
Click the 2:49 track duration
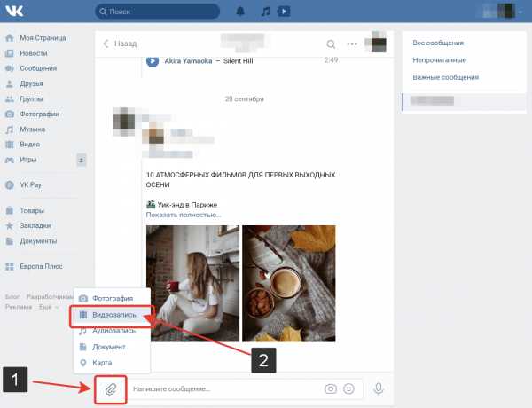(x=331, y=60)
